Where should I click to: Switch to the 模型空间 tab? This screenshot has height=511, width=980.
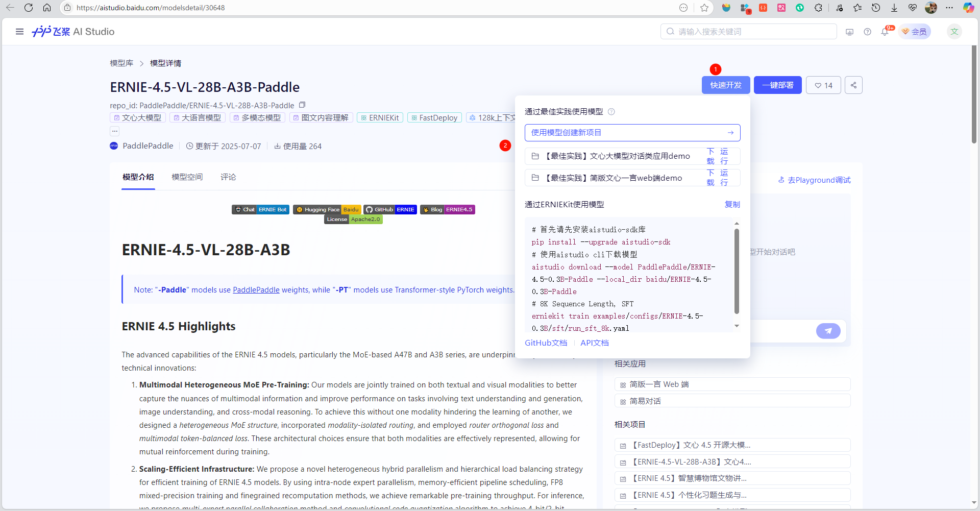(187, 177)
